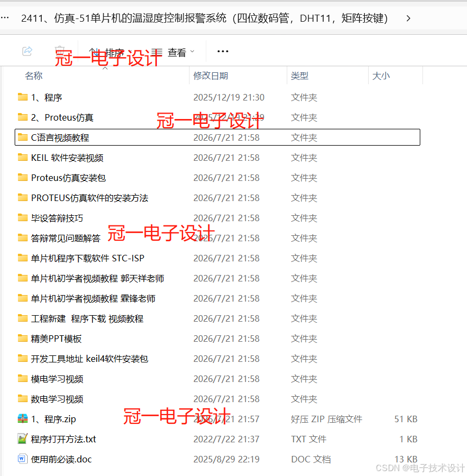This screenshot has width=467, height=476.
Task: Click the share icon in toolbar
Action: [x=27, y=51]
